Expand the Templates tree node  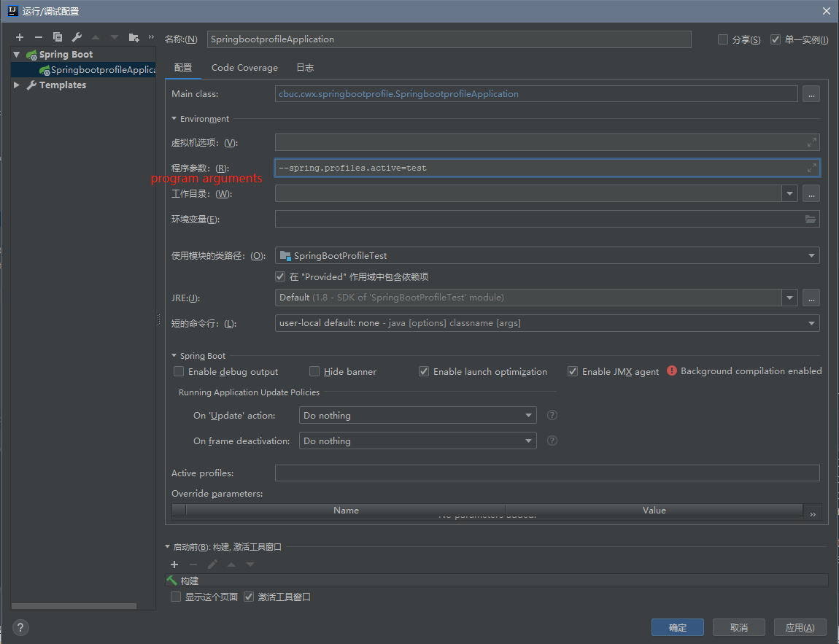(17, 85)
